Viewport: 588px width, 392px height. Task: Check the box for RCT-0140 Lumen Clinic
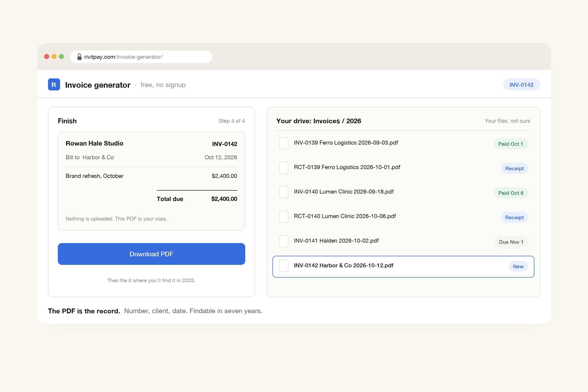coord(284,217)
